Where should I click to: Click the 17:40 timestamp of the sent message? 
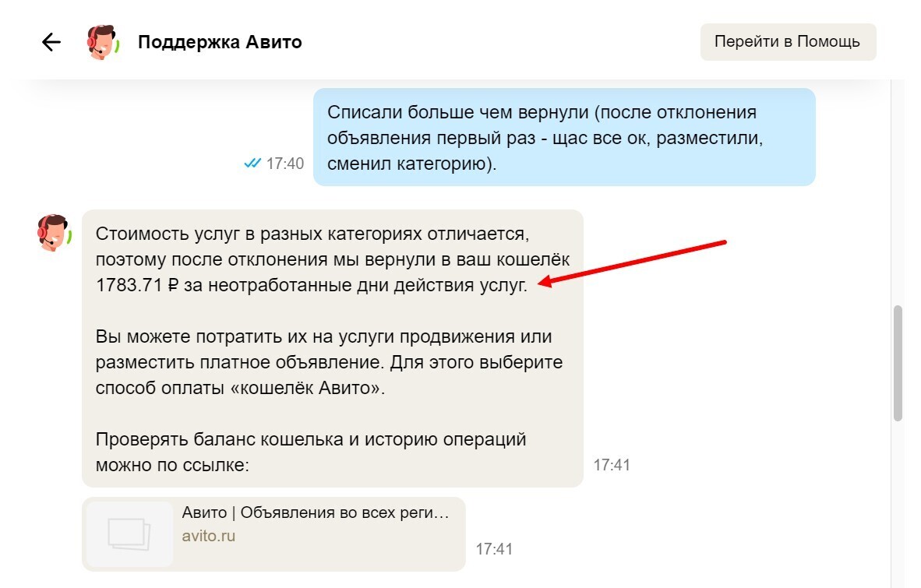(285, 163)
